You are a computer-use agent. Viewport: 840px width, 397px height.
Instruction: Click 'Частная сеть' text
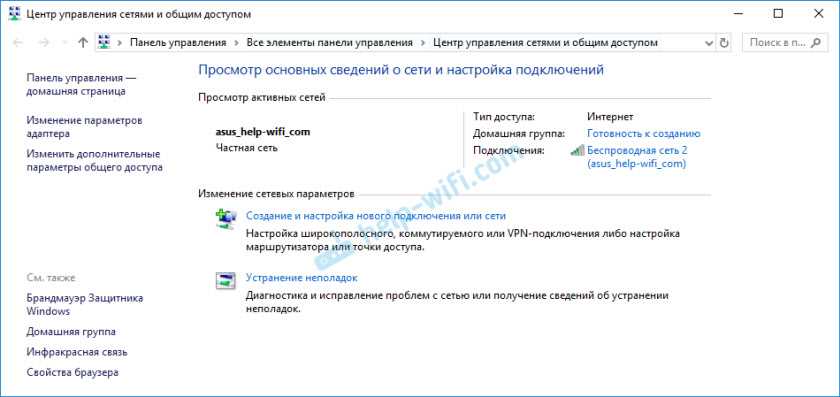click(246, 148)
